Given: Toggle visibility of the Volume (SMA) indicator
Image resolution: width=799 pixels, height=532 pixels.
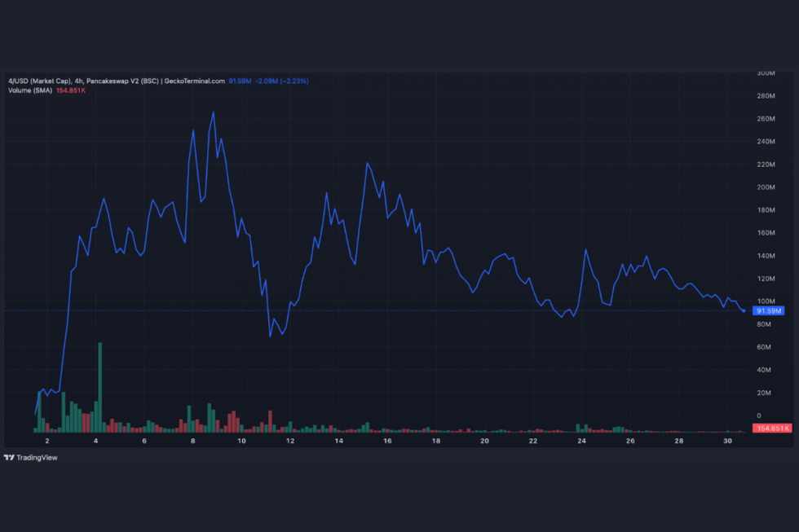Looking at the screenshot, I should click(30, 91).
